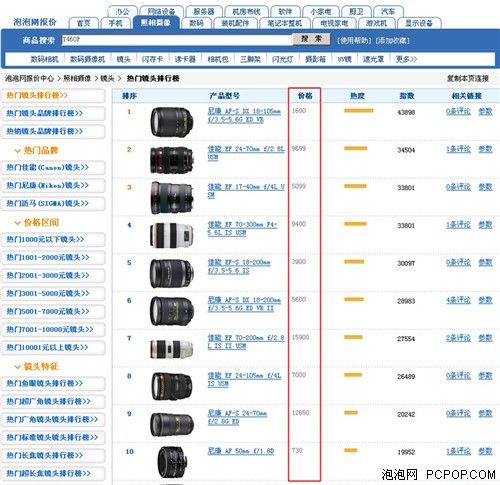Open the 笔记本整机 tab
Viewport: 500px width, 485px height.
[x=285, y=23]
